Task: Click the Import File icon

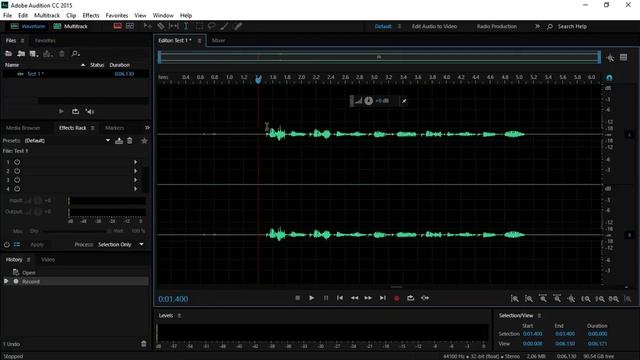Action: point(21,53)
